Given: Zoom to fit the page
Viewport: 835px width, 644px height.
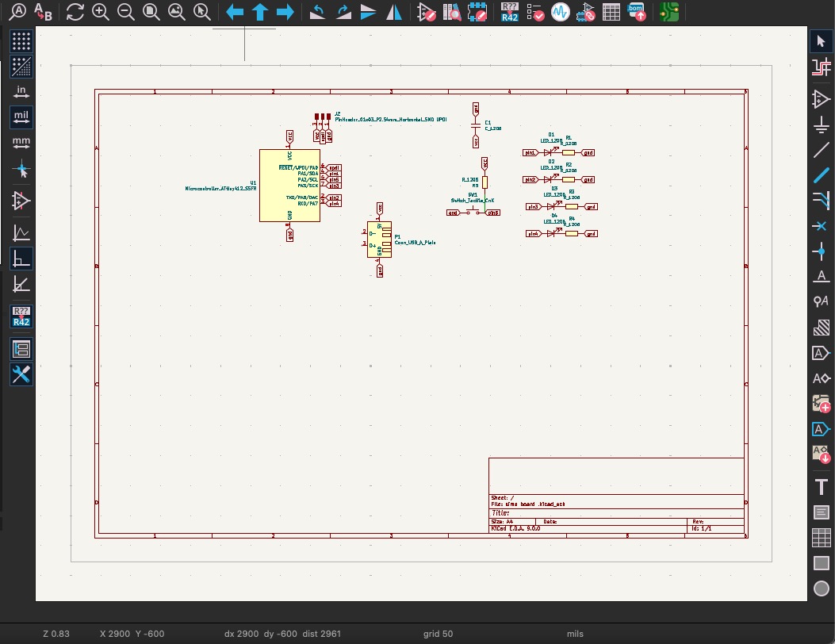Looking at the screenshot, I should click(151, 12).
